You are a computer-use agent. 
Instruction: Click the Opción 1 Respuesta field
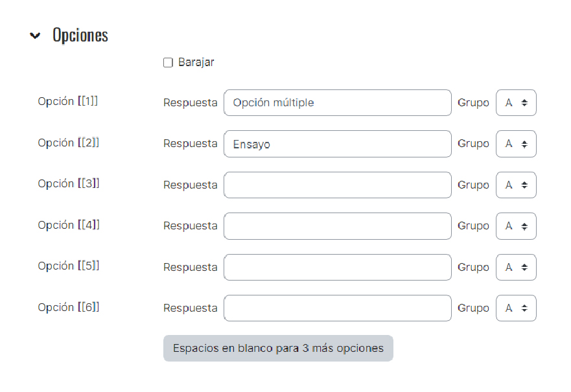pyautogui.click(x=338, y=102)
